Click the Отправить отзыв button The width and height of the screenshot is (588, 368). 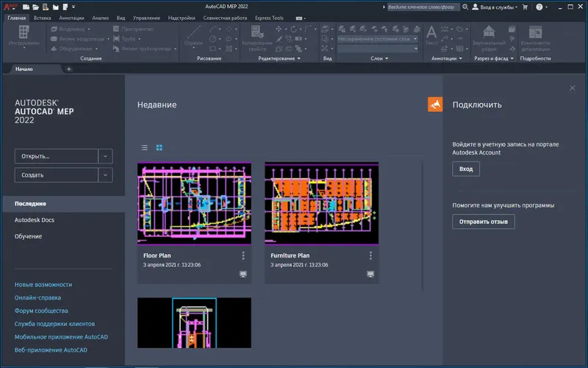click(x=484, y=222)
